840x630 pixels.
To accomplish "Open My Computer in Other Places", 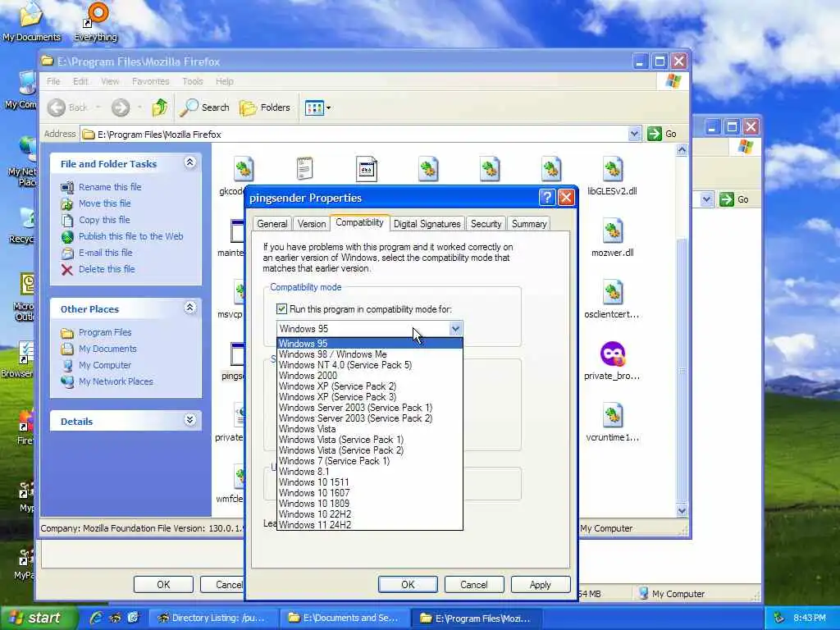I will 104,365.
